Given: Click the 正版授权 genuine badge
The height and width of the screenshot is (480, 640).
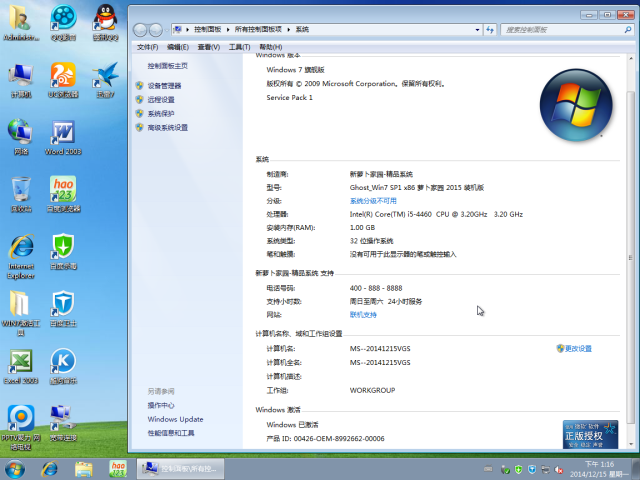Looking at the screenshot, I should (x=590, y=435).
